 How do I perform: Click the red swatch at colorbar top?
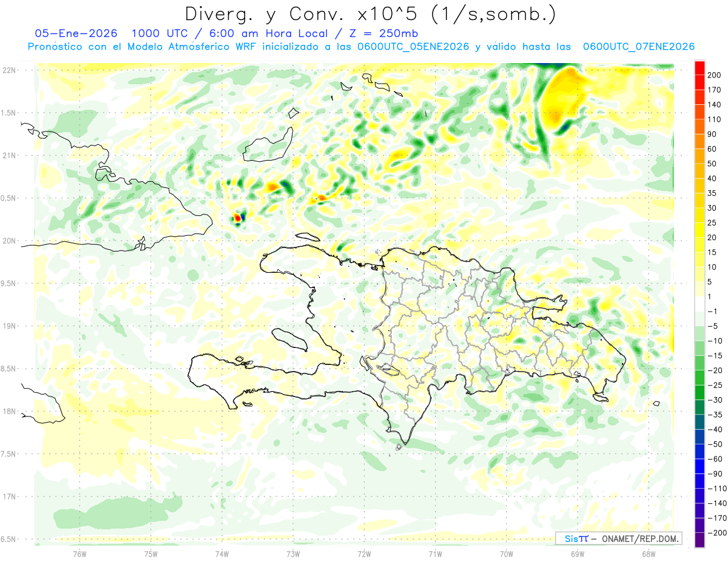[699, 69]
